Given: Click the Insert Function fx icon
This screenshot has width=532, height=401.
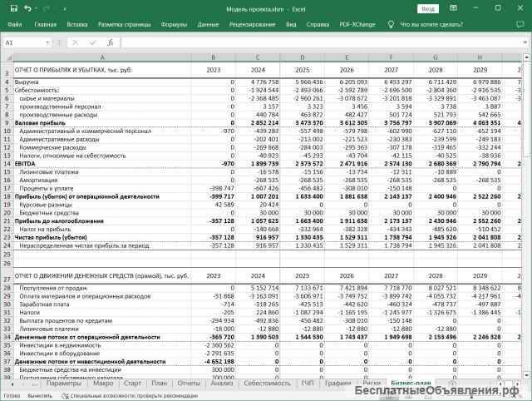Looking at the screenshot, I should click(x=109, y=42).
